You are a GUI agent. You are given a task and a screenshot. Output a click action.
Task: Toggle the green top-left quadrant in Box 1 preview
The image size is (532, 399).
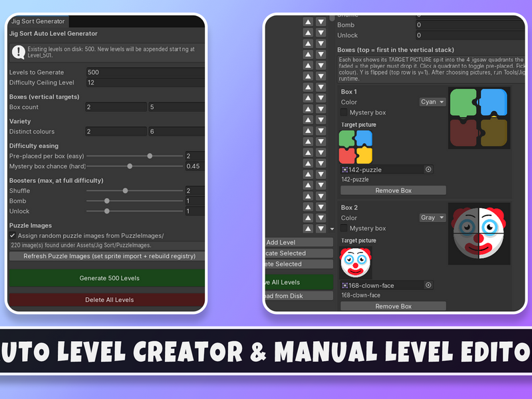pyautogui.click(x=464, y=102)
